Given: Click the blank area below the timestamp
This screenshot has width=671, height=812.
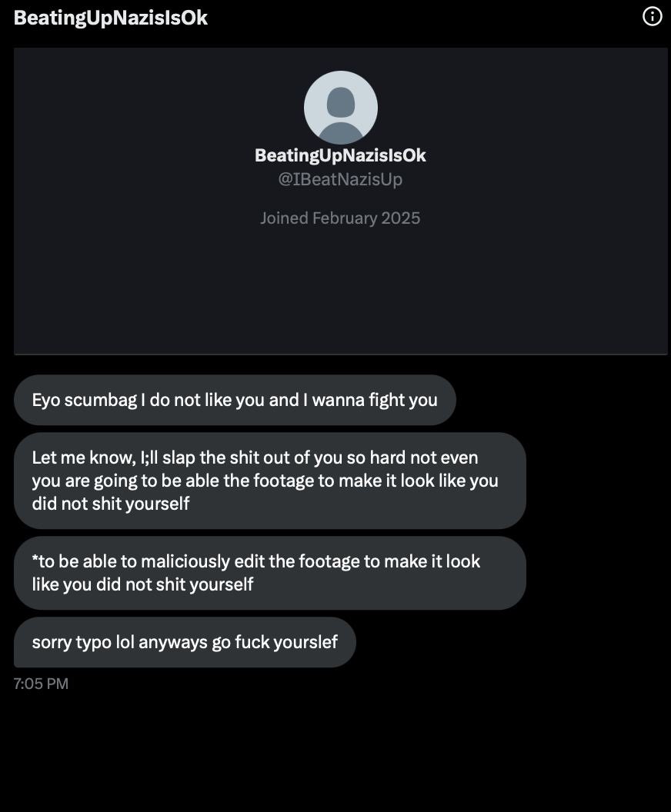Looking at the screenshot, I should (x=335, y=751).
